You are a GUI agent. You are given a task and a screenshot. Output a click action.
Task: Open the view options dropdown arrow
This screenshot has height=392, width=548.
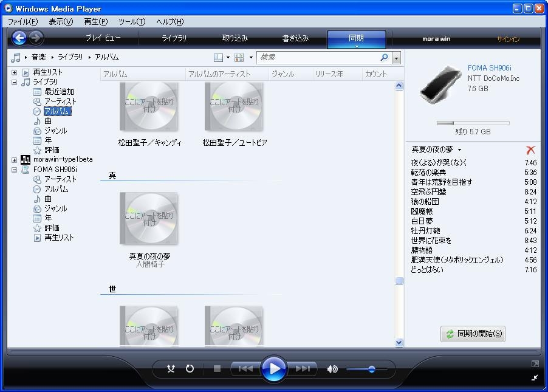click(251, 57)
